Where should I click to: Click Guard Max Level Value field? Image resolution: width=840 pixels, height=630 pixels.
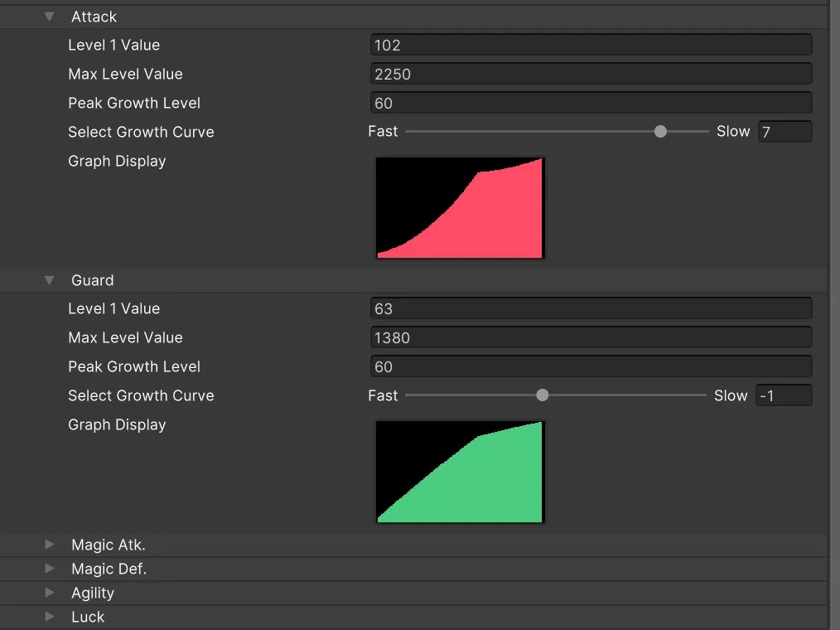[591, 337]
